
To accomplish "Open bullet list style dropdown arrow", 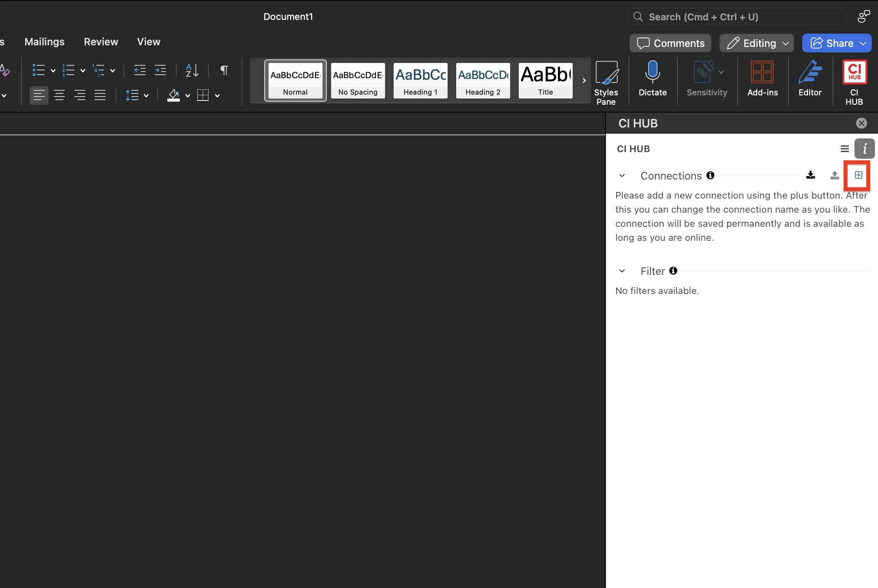I will pyautogui.click(x=53, y=71).
